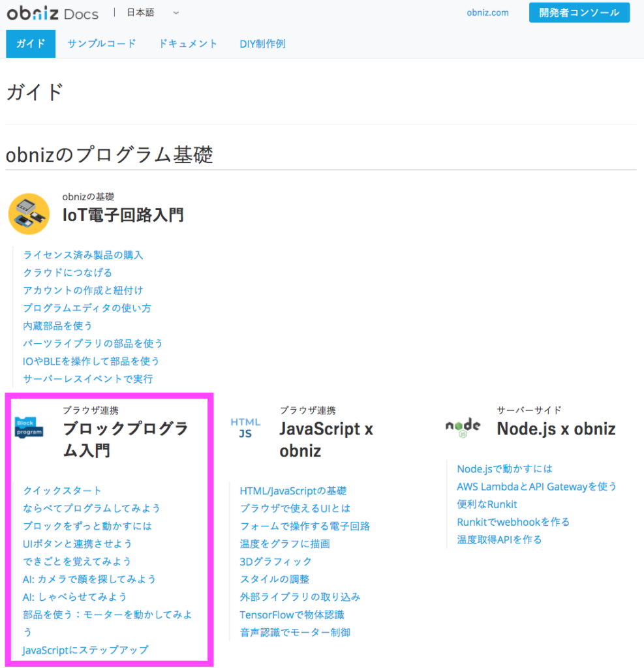Open Runkitでwebhookを作る link
This screenshot has height=668, width=644.
(x=513, y=522)
